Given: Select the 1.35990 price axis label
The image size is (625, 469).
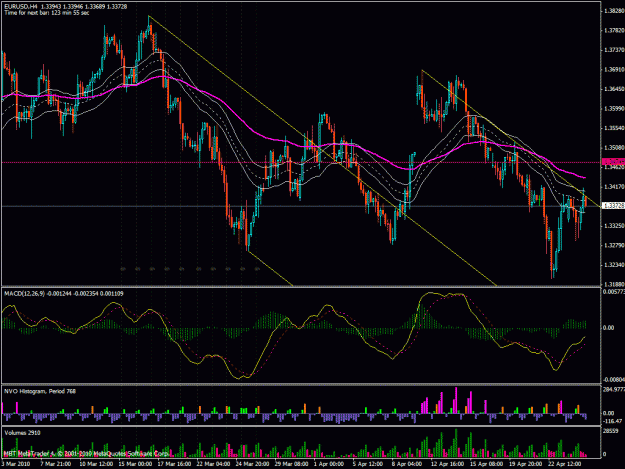Looking at the screenshot, I should pyautogui.click(x=614, y=108).
